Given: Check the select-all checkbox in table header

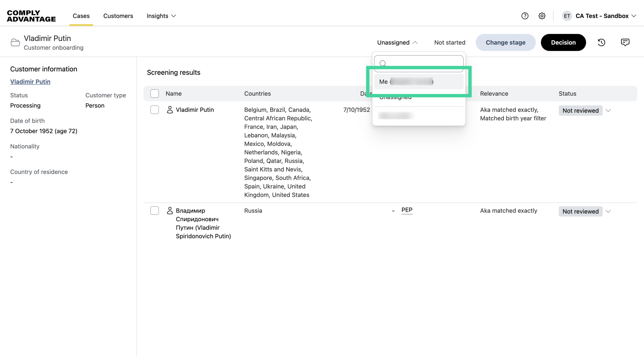Looking at the screenshot, I should pos(155,94).
